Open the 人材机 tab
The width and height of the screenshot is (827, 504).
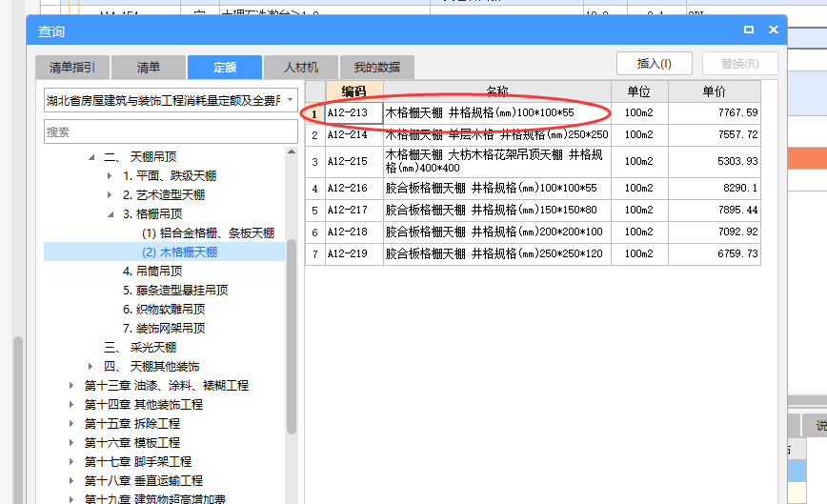(x=301, y=67)
